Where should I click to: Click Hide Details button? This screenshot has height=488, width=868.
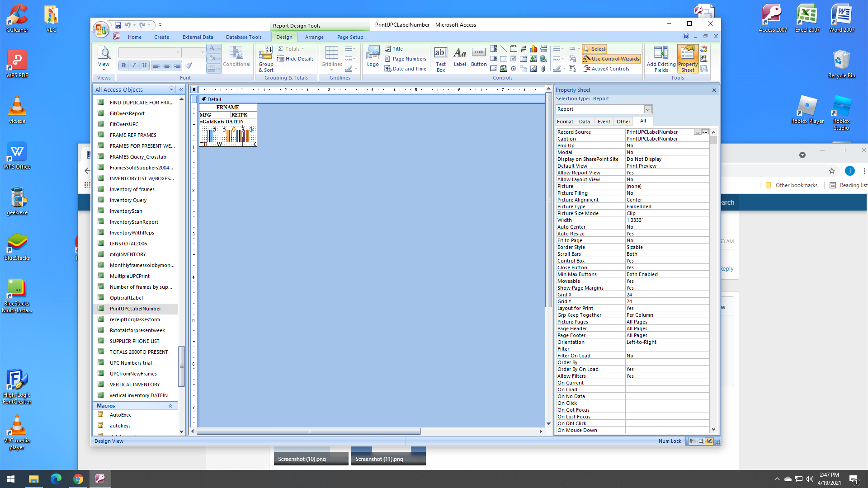(295, 59)
